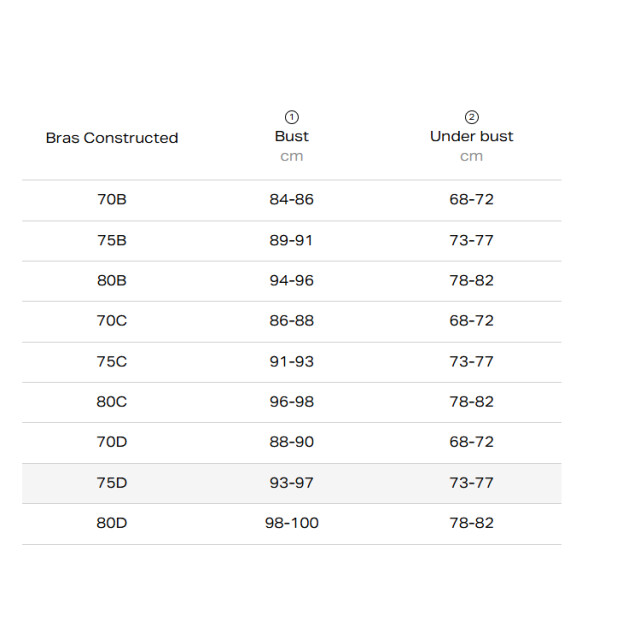Select the 70D size label

(x=112, y=442)
